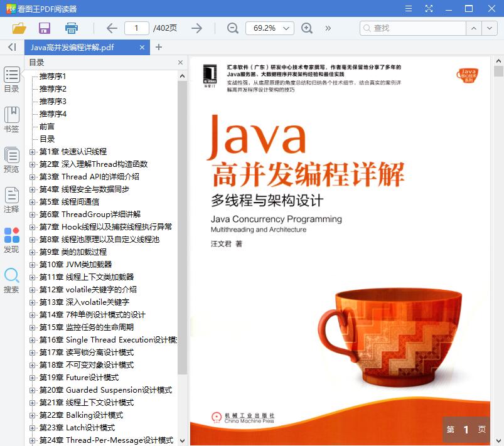
Task: Select 第13章 深入volatile关键字
Action: [84, 302]
